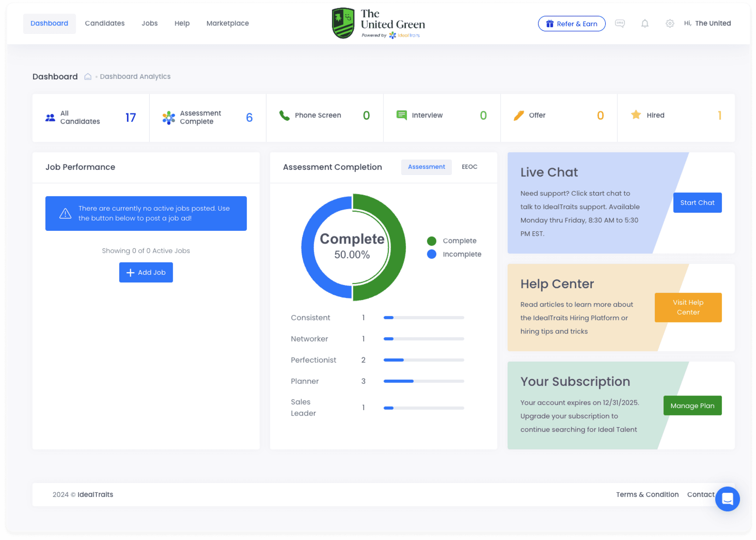Click the SMS messages icon in the header

tap(620, 23)
